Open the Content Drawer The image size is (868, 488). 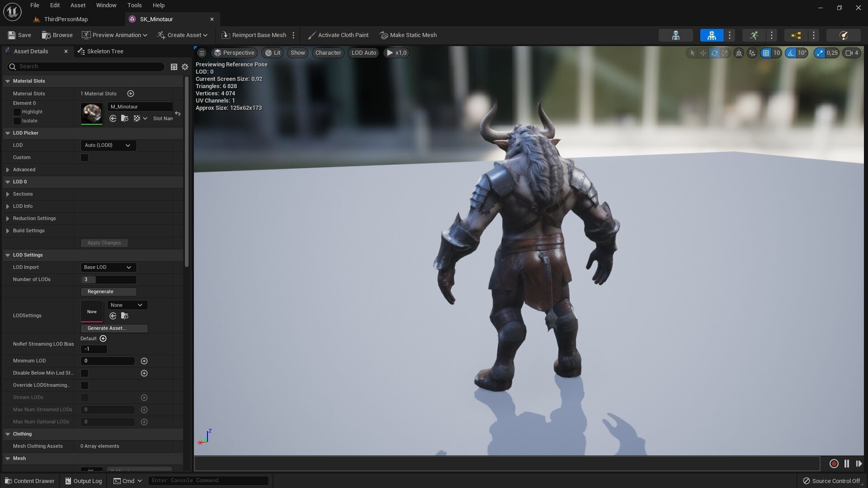click(x=29, y=481)
